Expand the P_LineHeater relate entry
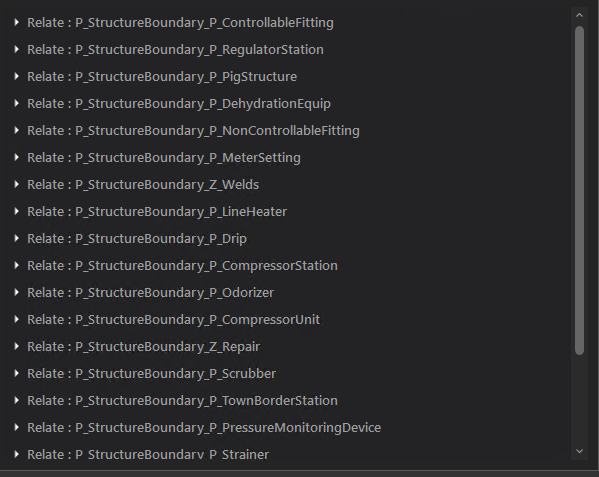Screen dimensions: 599x477 point(16,211)
